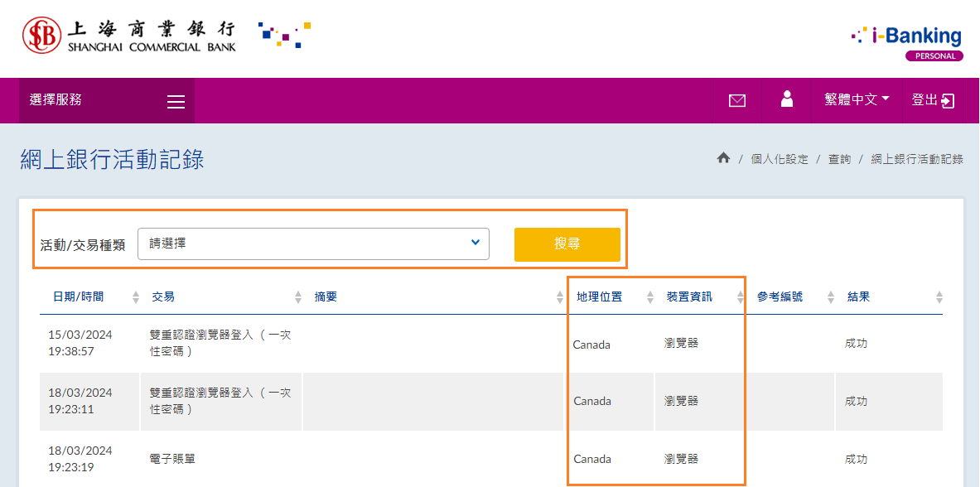Click the 摘要 column header
This screenshot has height=487, width=980.
326,297
